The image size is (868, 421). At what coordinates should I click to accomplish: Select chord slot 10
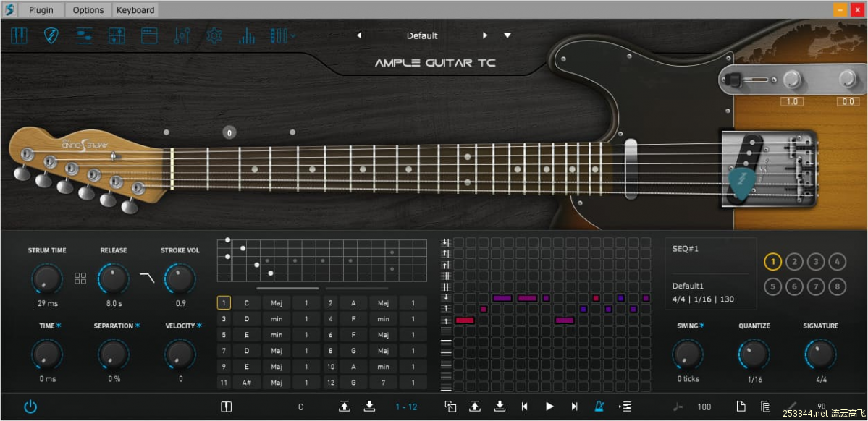331,366
